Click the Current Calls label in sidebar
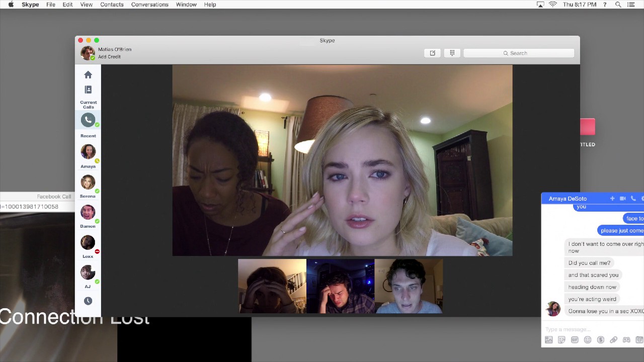 [x=88, y=105]
